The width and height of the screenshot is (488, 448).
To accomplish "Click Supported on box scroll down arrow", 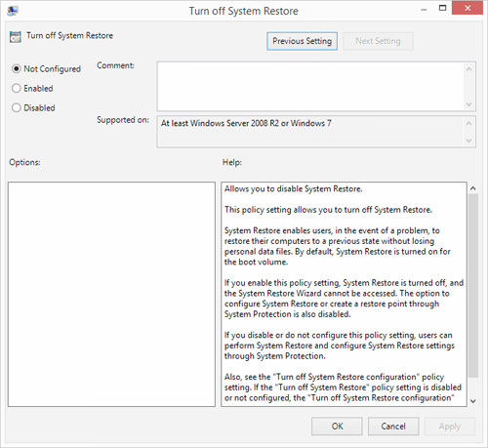I will point(468,141).
